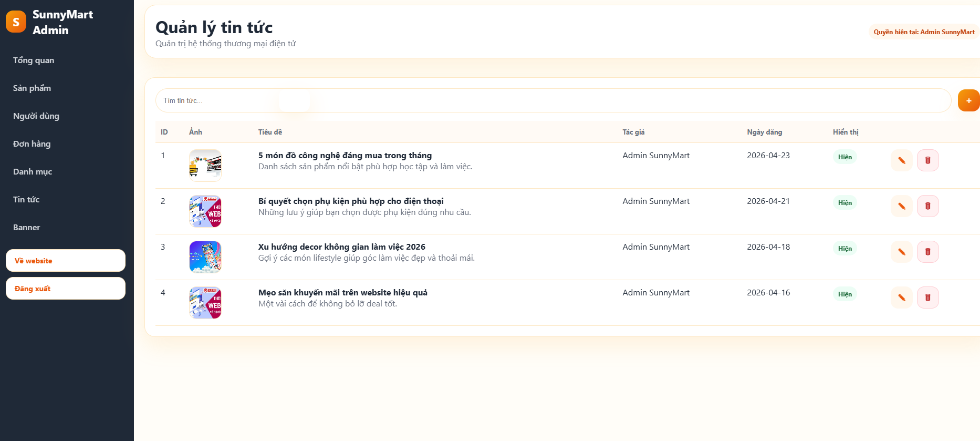
Task: Click title '5 món đồ công nghệ đáng mua trong tháng'
Action: pos(345,156)
